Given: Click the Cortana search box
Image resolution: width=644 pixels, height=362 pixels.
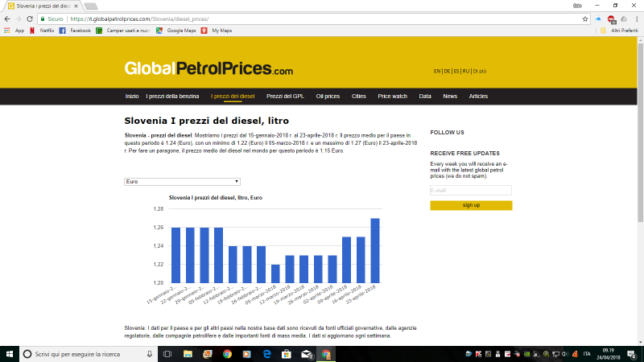Looking at the screenshot, I should 89,354.
